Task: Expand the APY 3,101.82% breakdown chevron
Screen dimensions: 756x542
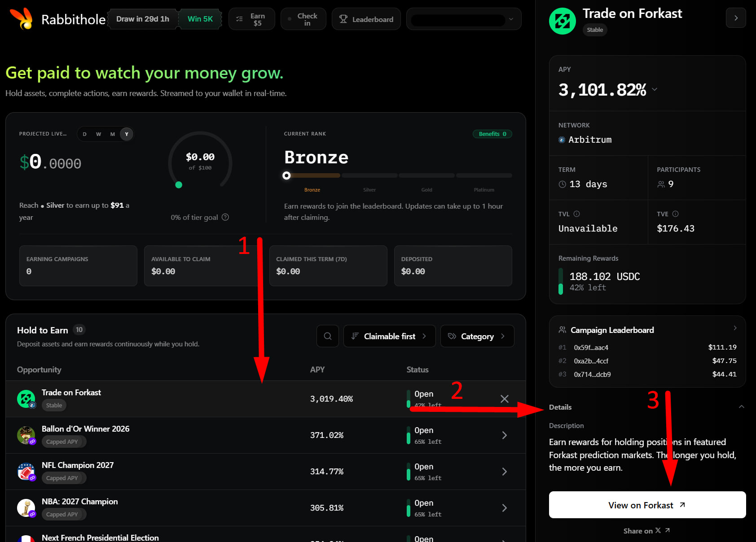Action: point(655,89)
